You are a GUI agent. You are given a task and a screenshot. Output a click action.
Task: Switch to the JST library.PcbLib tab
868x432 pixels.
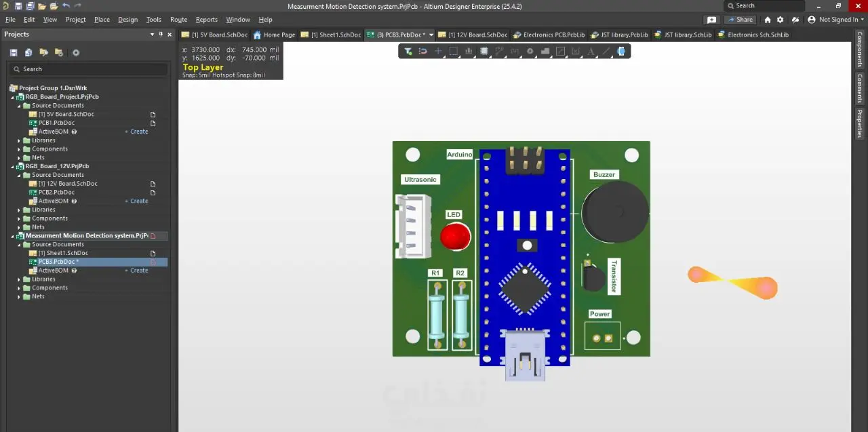[619, 35]
